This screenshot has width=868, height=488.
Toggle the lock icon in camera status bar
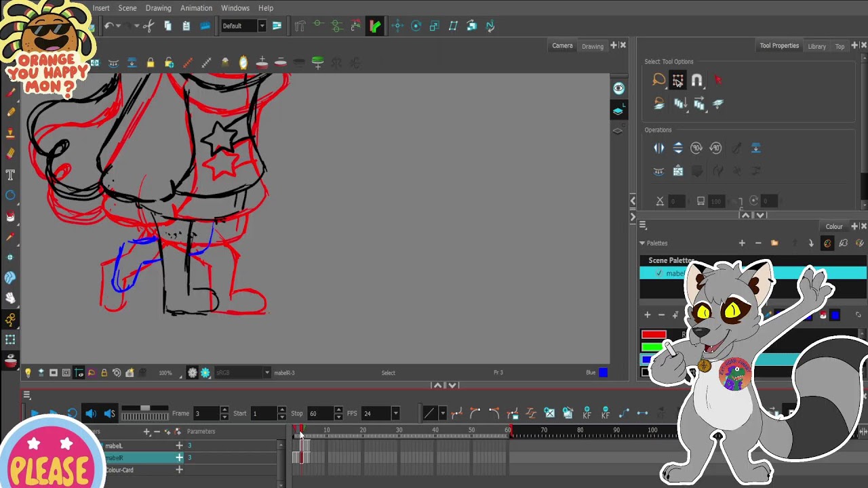104,373
